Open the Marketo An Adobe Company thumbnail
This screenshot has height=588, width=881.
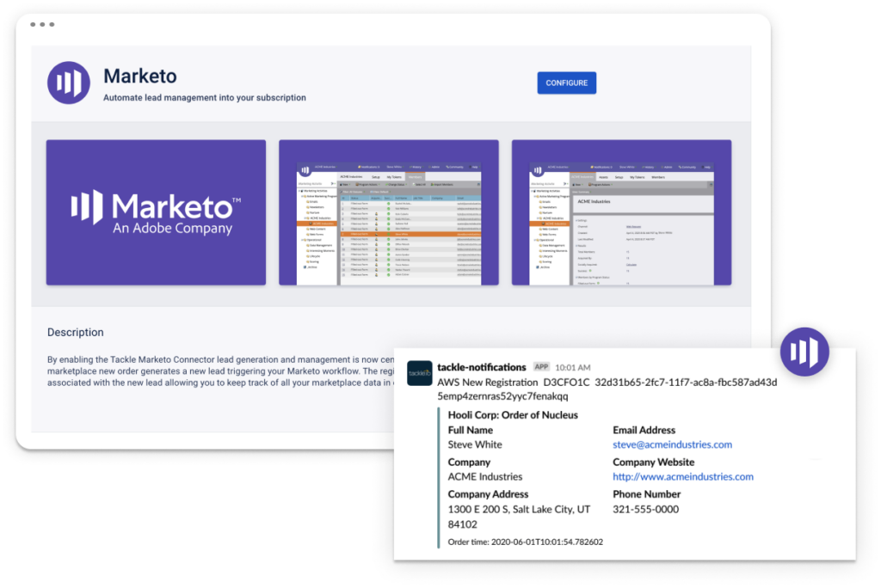156,212
